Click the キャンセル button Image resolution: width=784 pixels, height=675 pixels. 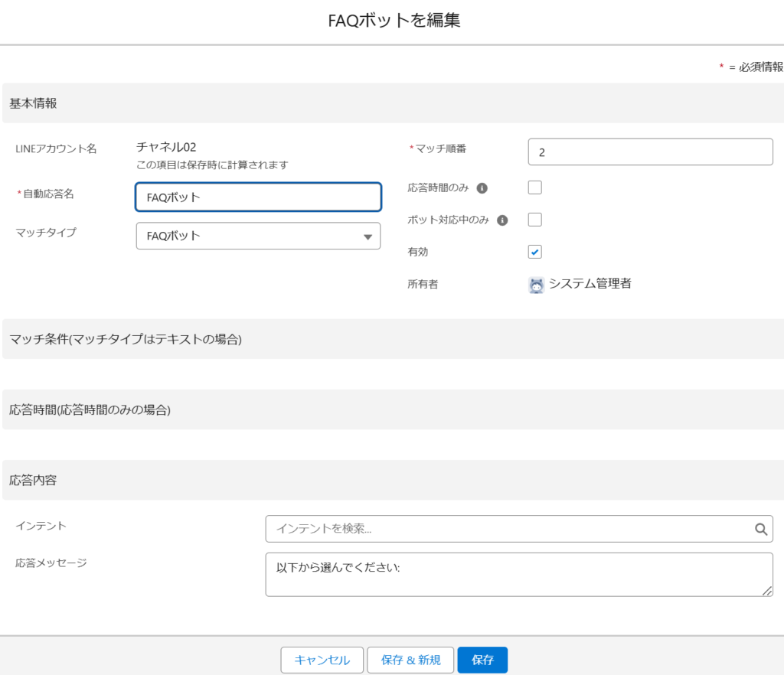(x=322, y=660)
